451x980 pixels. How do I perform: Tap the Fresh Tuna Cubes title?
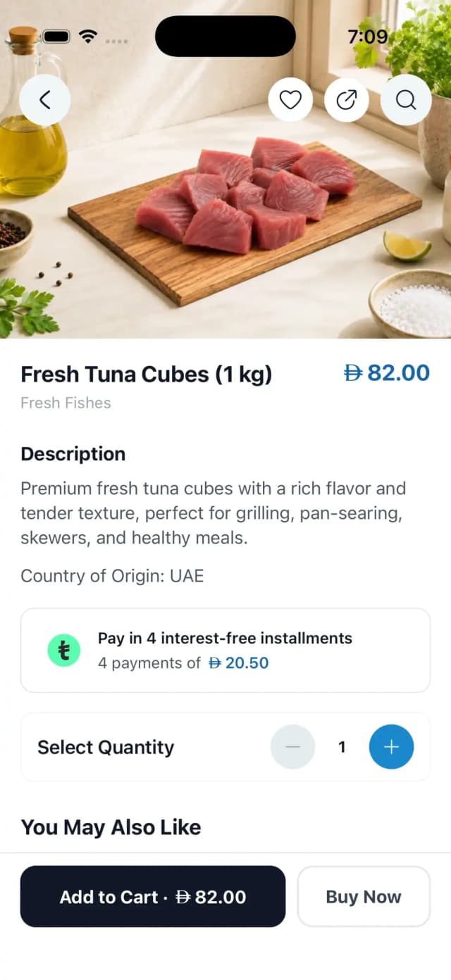click(x=146, y=375)
